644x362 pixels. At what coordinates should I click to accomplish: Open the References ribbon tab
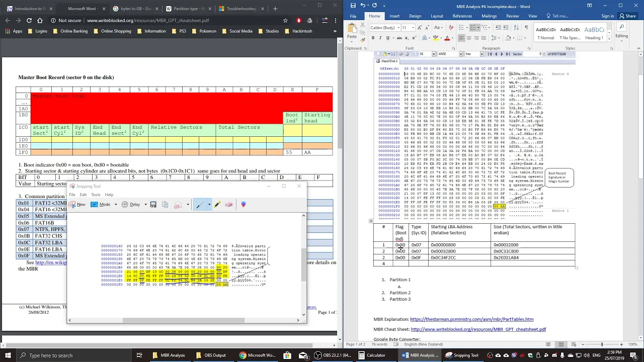point(462,16)
